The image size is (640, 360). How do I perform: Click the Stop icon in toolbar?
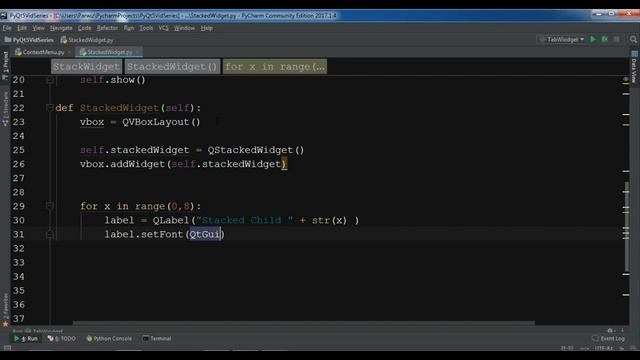(617, 40)
